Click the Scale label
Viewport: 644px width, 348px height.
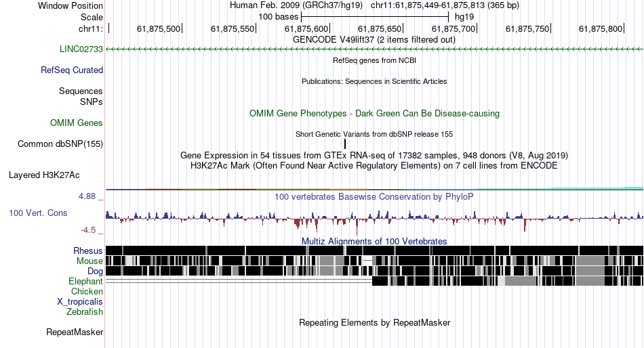[92, 17]
